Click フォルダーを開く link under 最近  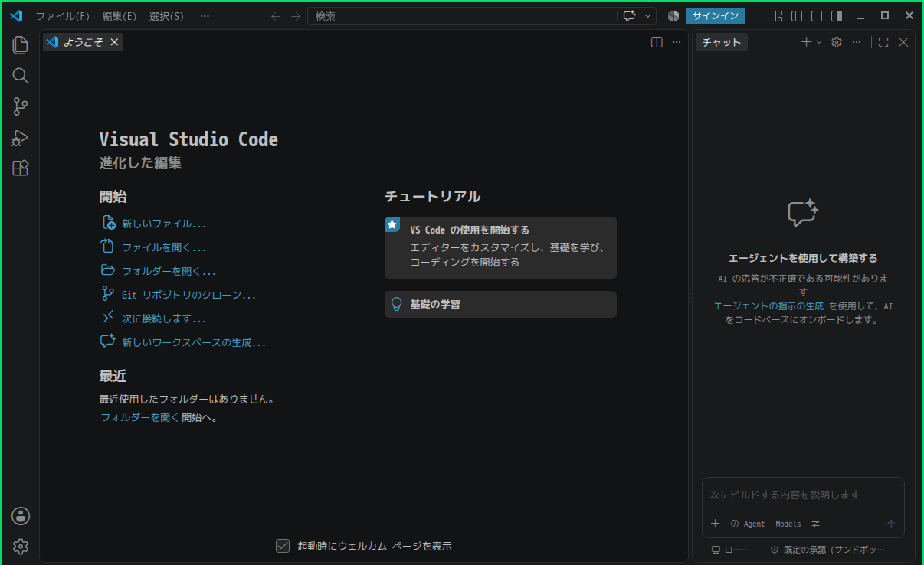coord(139,418)
